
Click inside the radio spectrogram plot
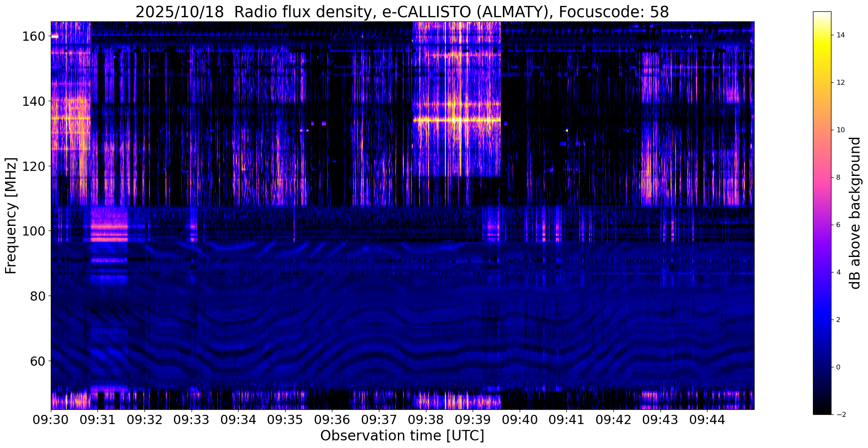coord(402,215)
